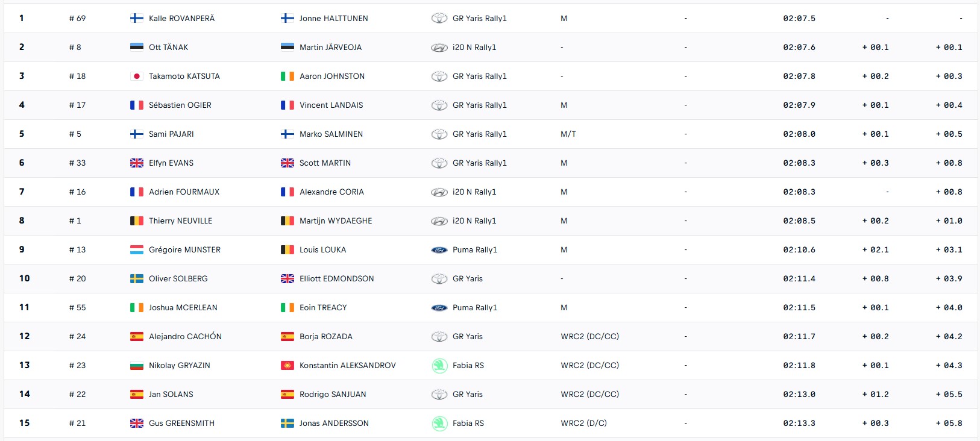Click the Finnish flag beside Kalle ROVANPERÄ

(137, 19)
